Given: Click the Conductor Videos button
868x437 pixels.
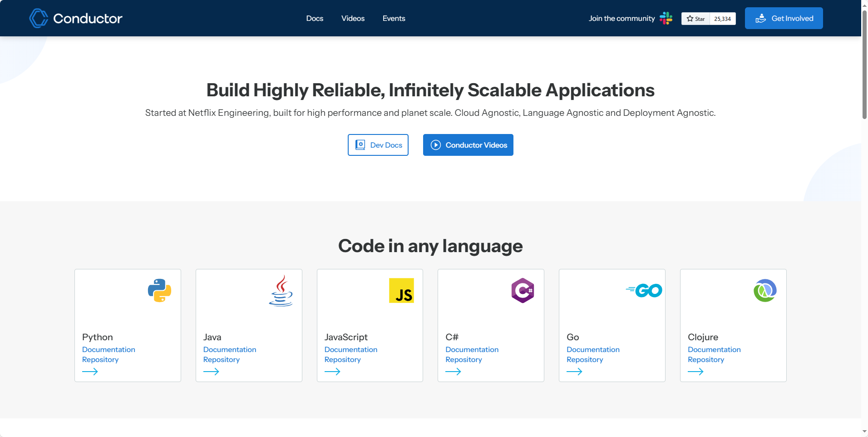Looking at the screenshot, I should 468,145.
